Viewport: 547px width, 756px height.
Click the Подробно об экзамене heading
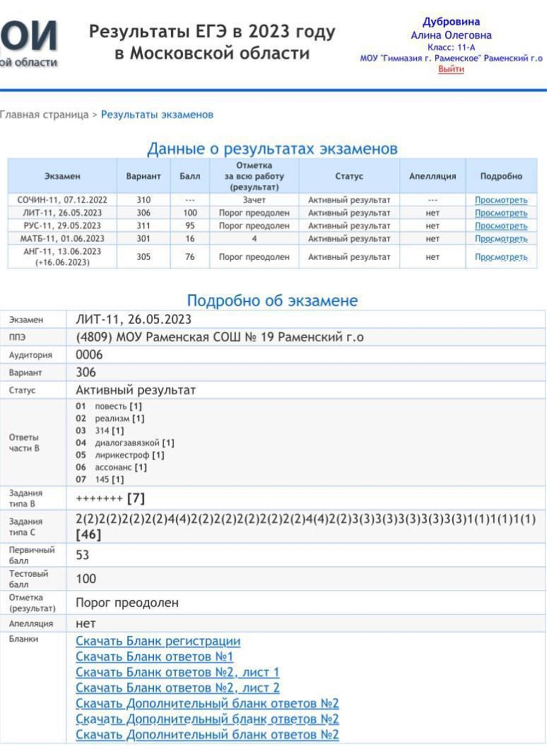pyautogui.click(x=272, y=300)
